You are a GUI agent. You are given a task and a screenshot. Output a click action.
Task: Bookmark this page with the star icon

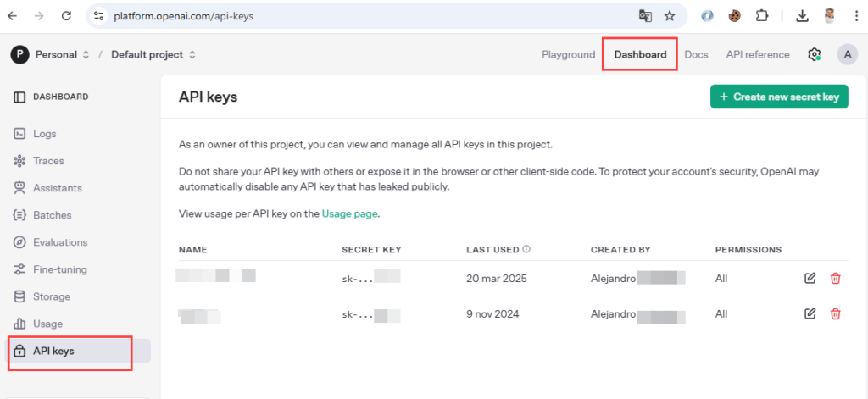(670, 16)
